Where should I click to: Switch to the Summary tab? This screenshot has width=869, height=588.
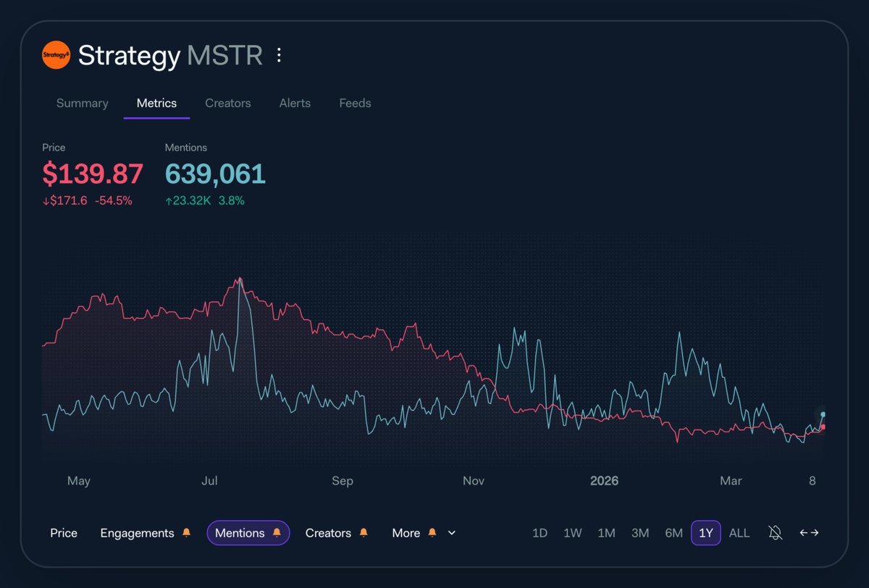click(82, 103)
